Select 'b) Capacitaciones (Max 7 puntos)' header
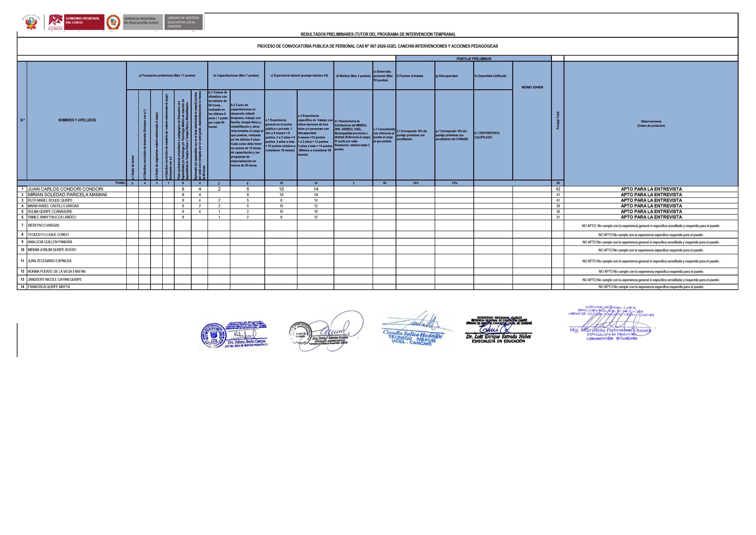This screenshot has height=535, width=756. [236, 76]
